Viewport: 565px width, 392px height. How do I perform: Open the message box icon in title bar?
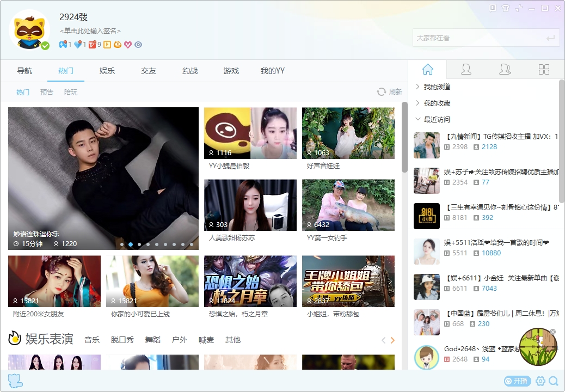click(x=493, y=8)
